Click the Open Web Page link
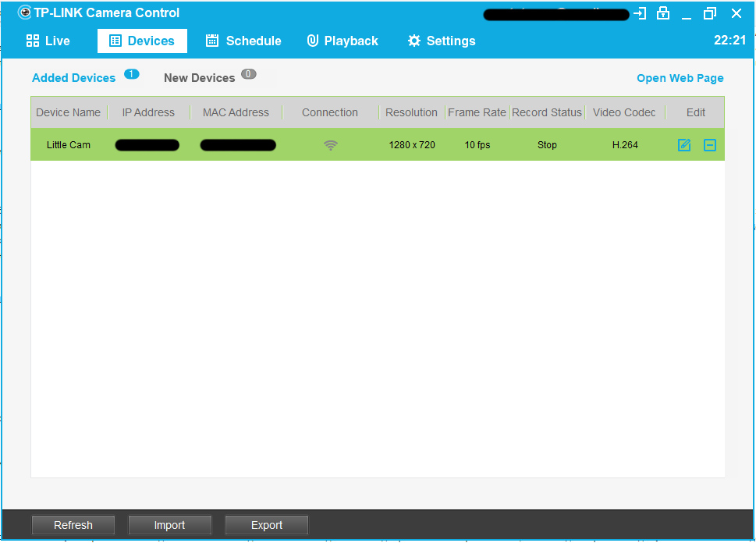The width and height of the screenshot is (756, 543). coord(680,78)
